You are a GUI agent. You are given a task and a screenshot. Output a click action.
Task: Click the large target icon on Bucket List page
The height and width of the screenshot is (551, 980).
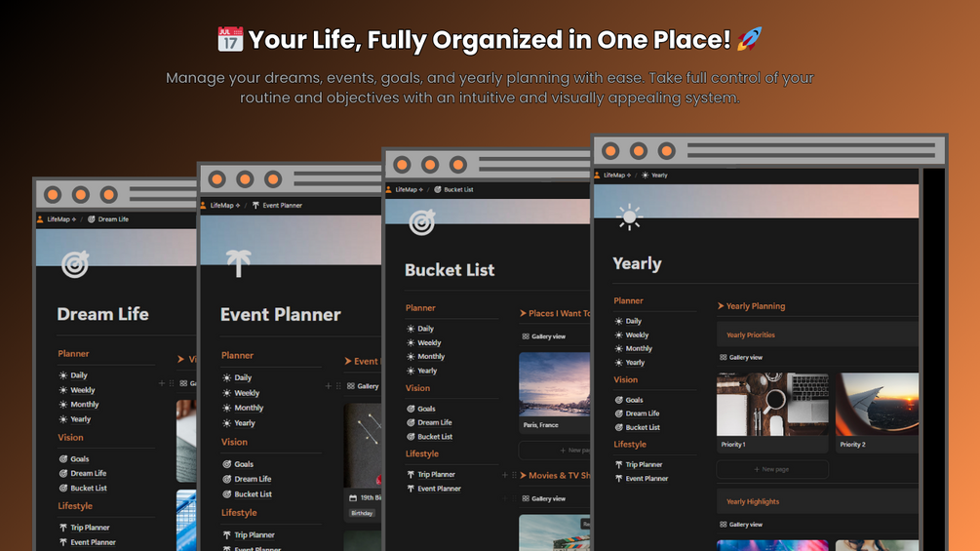pos(422,222)
